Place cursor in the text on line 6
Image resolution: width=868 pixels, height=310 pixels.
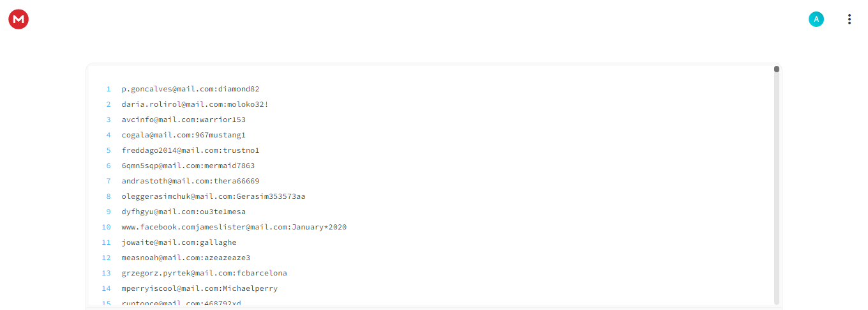click(188, 166)
